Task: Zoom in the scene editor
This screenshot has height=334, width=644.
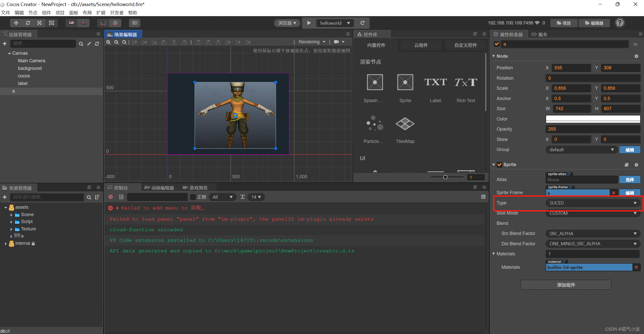Action: pos(108,42)
